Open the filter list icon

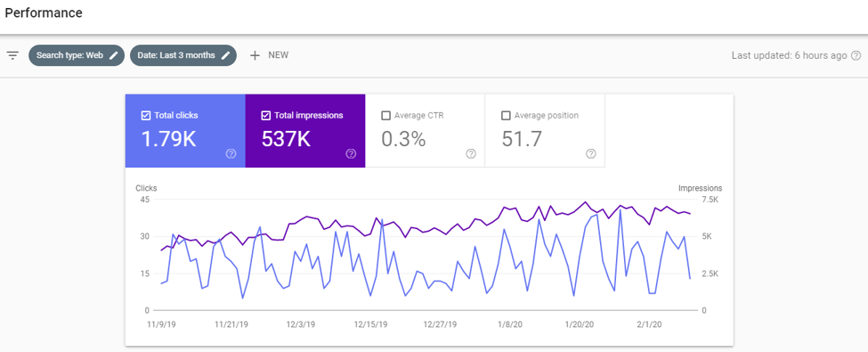tap(12, 55)
